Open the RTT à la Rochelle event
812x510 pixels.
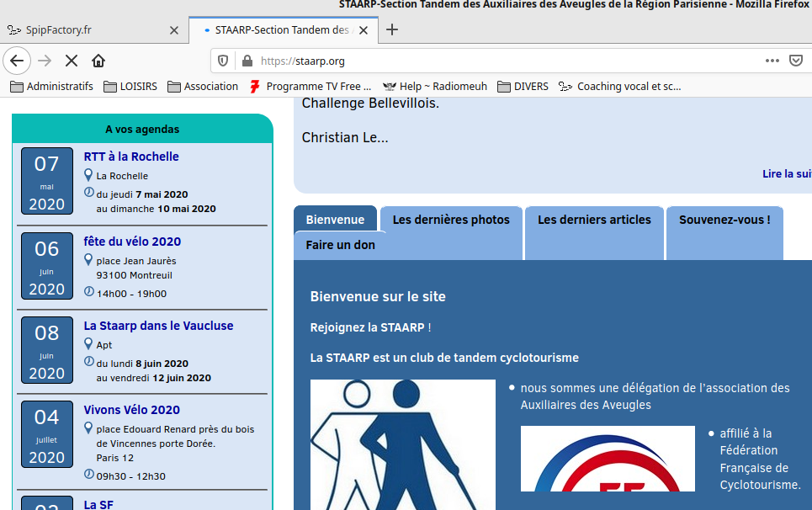click(x=131, y=157)
